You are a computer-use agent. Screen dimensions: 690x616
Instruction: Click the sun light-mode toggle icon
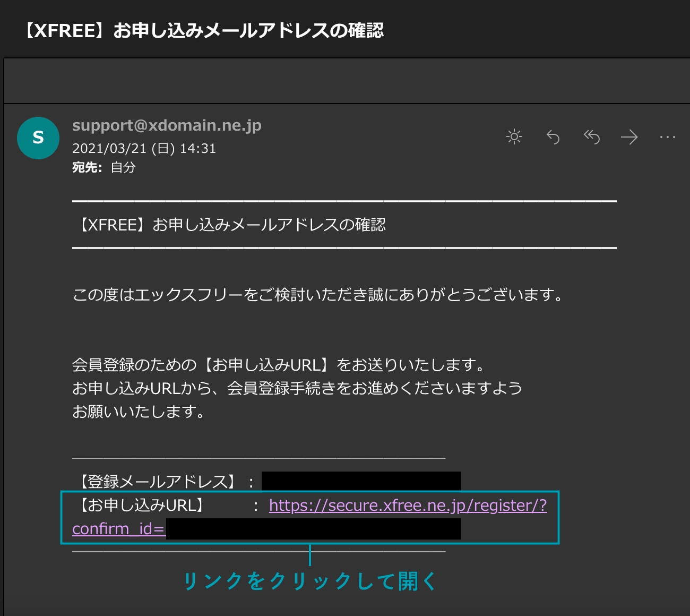click(x=514, y=137)
